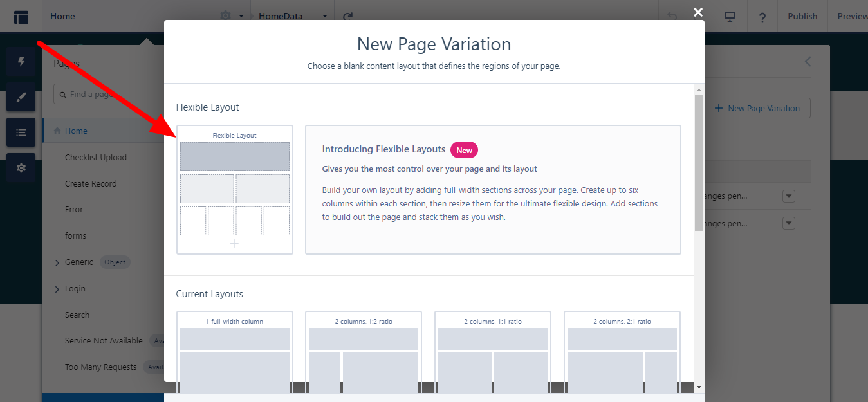
Task: Open the Theme paintbrush panel
Action: click(21, 97)
